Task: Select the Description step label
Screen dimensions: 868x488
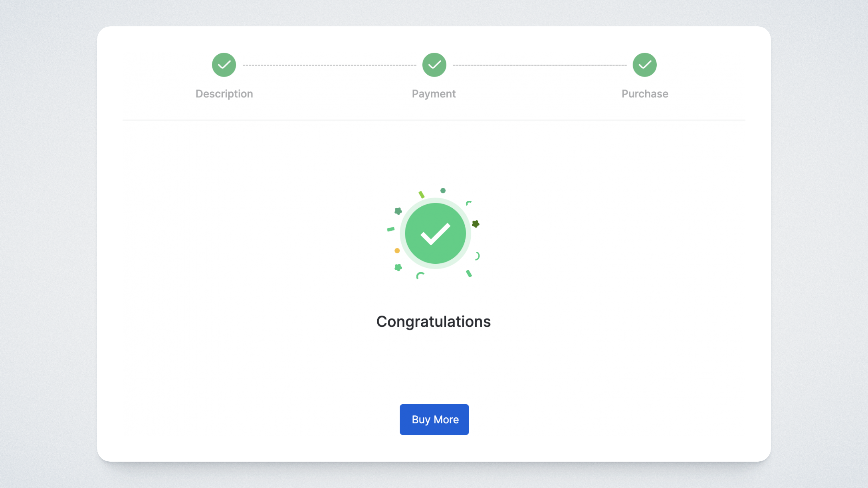Action: (224, 94)
